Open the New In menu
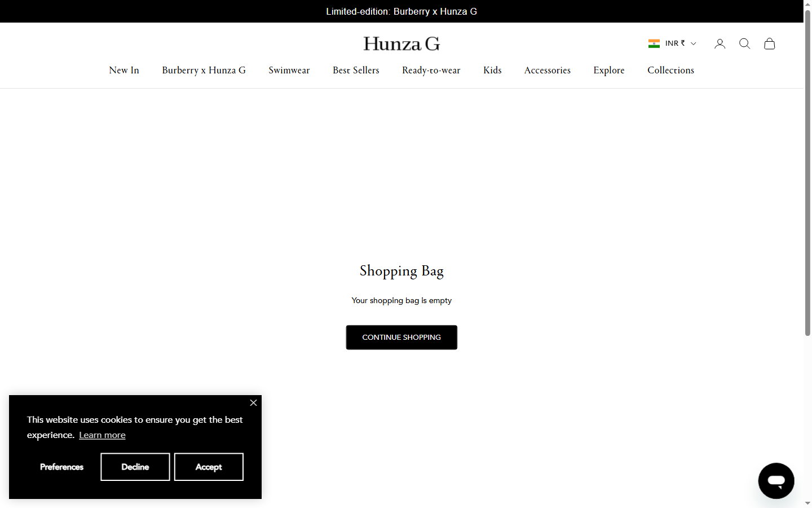Image resolution: width=812 pixels, height=508 pixels. point(124,70)
